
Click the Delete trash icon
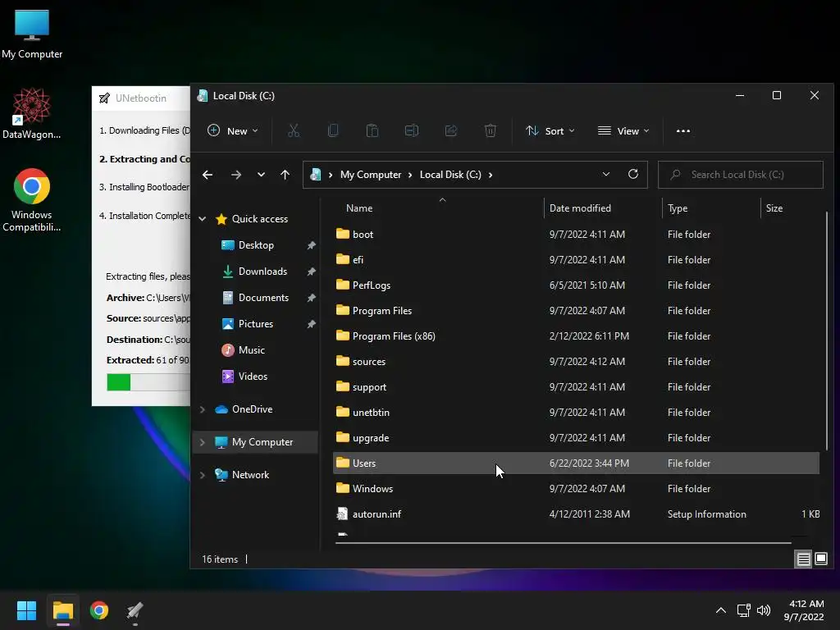pyautogui.click(x=491, y=130)
